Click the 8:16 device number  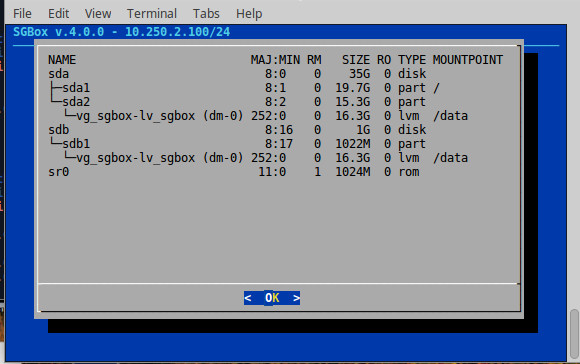(279, 130)
